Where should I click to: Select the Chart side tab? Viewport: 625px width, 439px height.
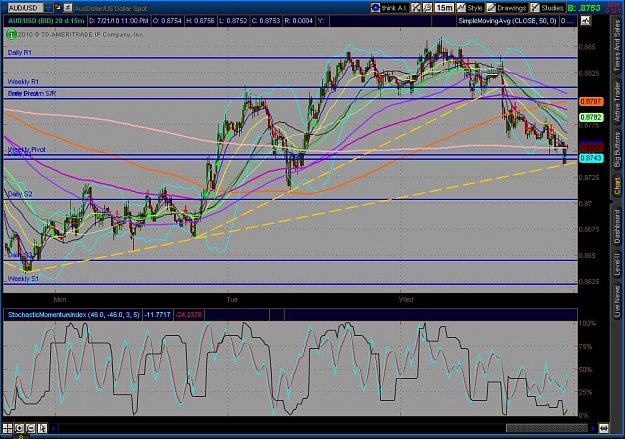617,187
